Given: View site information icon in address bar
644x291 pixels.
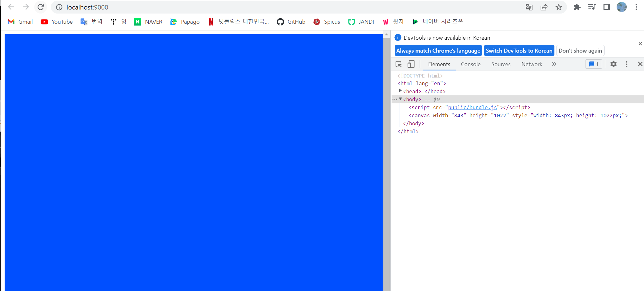Looking at the screenshot, I should tap(59, 7).
